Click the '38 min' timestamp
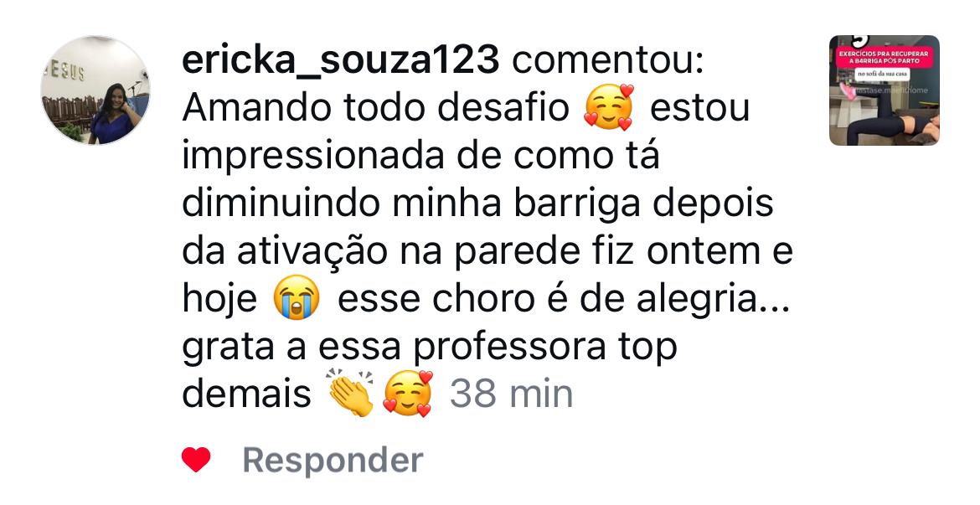 point(511,394)
